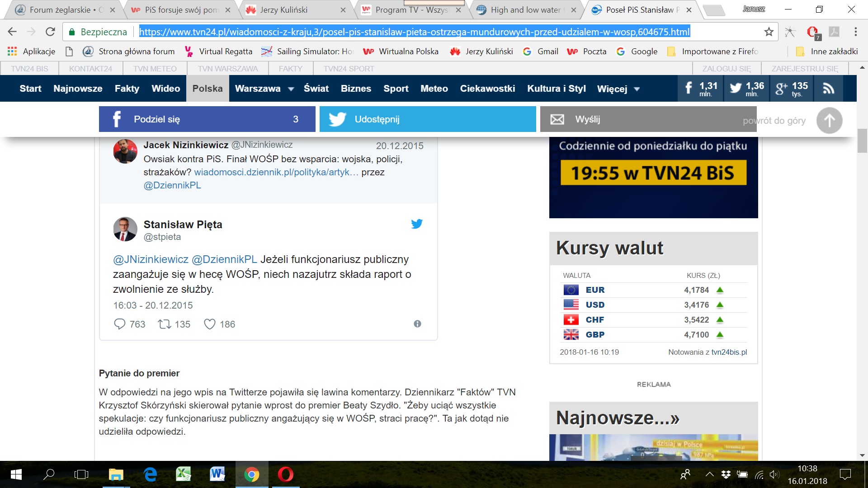Open the Wideo nav item

[x=166, y=89]
